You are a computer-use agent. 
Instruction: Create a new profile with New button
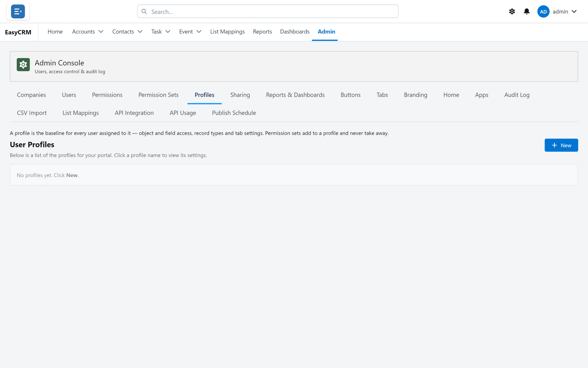[x=561, y=145]
